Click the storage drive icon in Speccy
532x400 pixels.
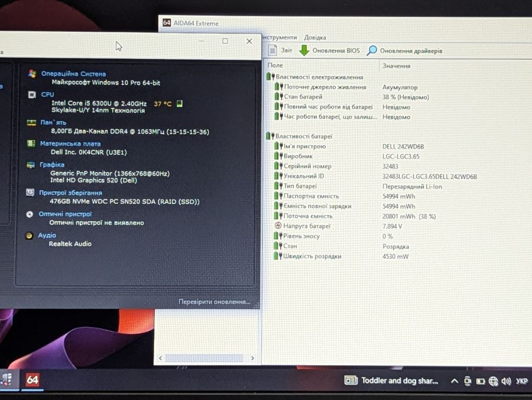point(30,193)
